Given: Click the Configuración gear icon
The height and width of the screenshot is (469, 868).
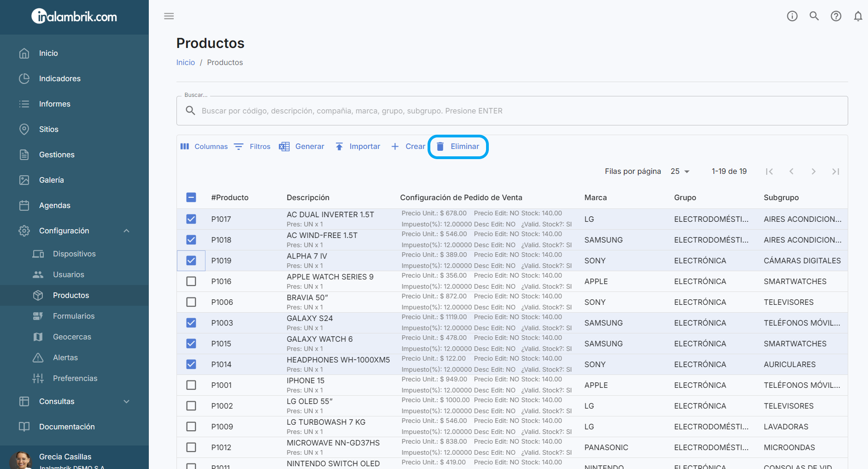Looking at the screenshot, I should (x=24, y=231).
